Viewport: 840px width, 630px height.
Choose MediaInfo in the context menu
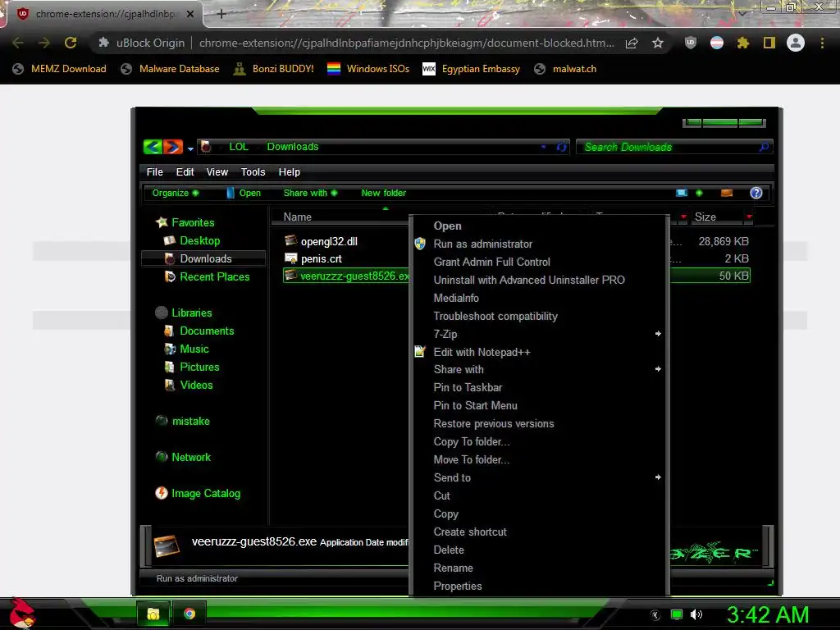[456, 298]
